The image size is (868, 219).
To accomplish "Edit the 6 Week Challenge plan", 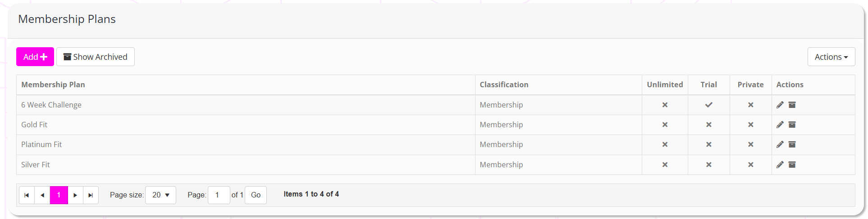I will 780,105.
